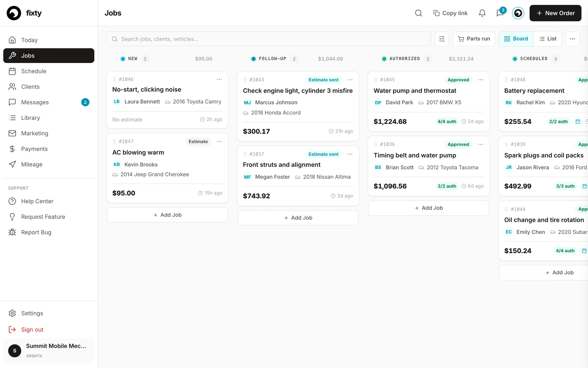Switch to List view

[547, 39]
